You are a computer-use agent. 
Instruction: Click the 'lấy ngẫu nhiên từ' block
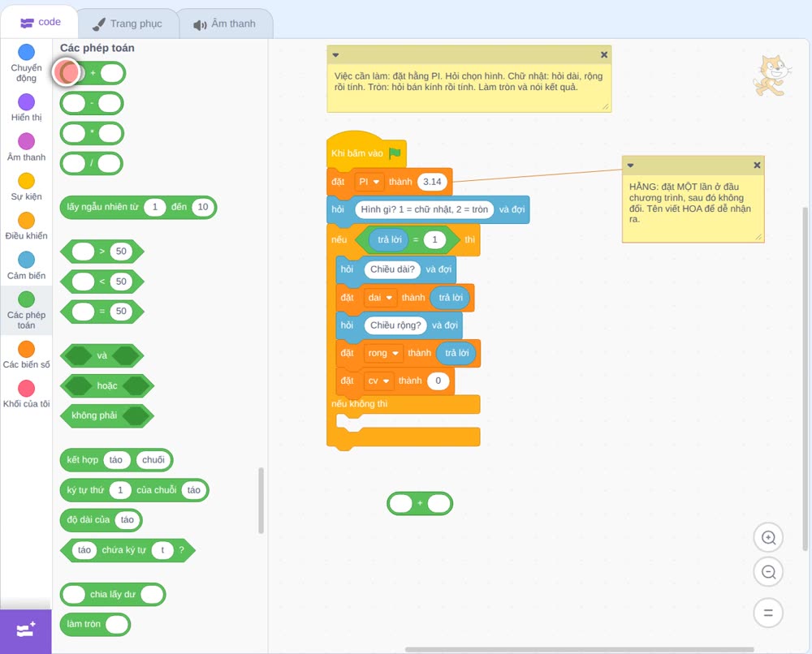pos(138,208)
